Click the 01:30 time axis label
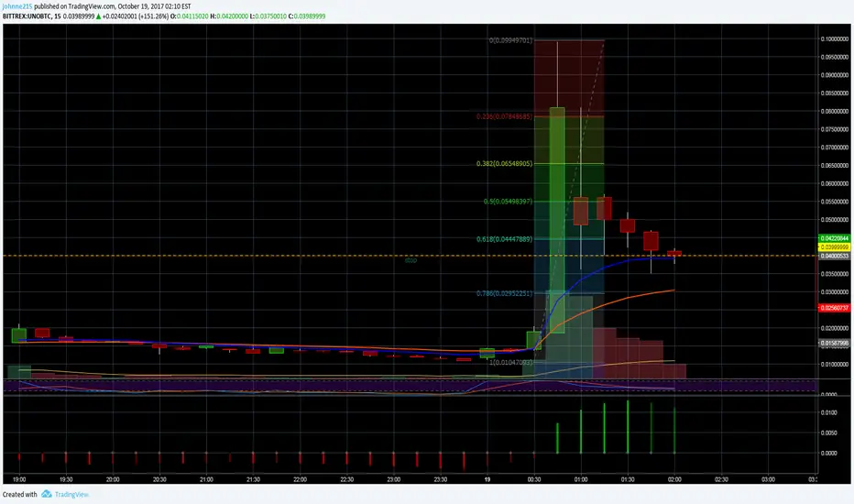854x504 pixels. pos(628,479)
